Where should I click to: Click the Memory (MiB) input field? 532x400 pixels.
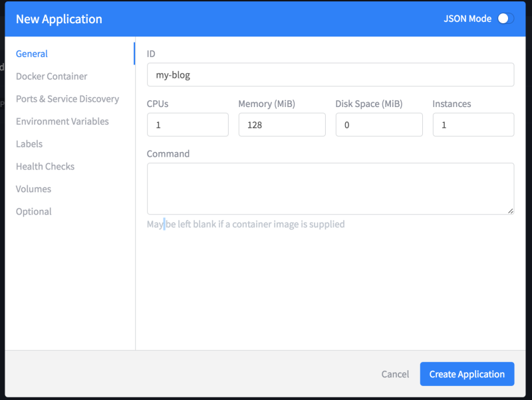tap(281, 125)
